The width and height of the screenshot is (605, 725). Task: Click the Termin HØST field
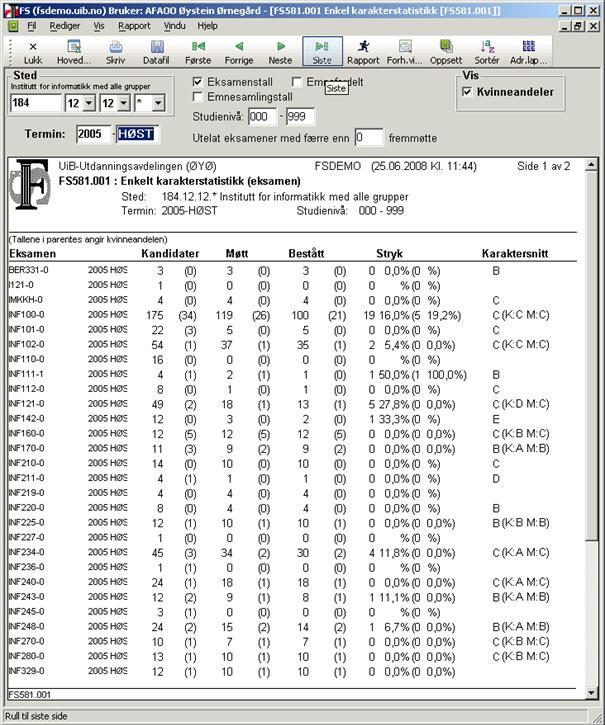coord(137,134)
